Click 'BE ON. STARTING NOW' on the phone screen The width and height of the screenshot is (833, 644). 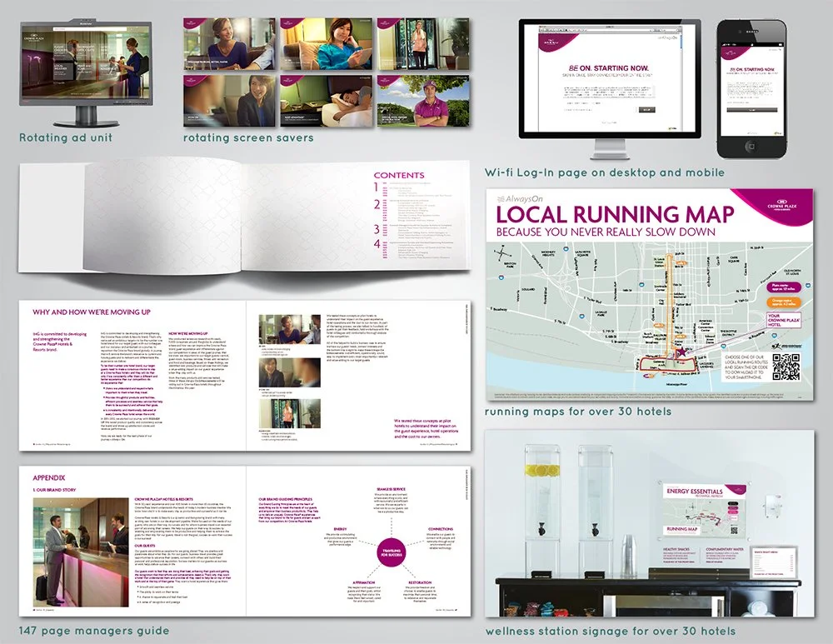[752, 70]
